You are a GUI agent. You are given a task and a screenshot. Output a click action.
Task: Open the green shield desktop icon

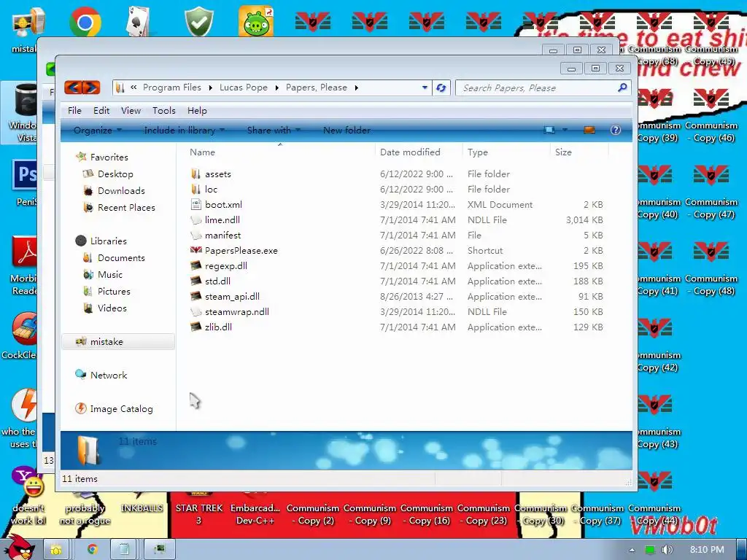tap(198, 21)
